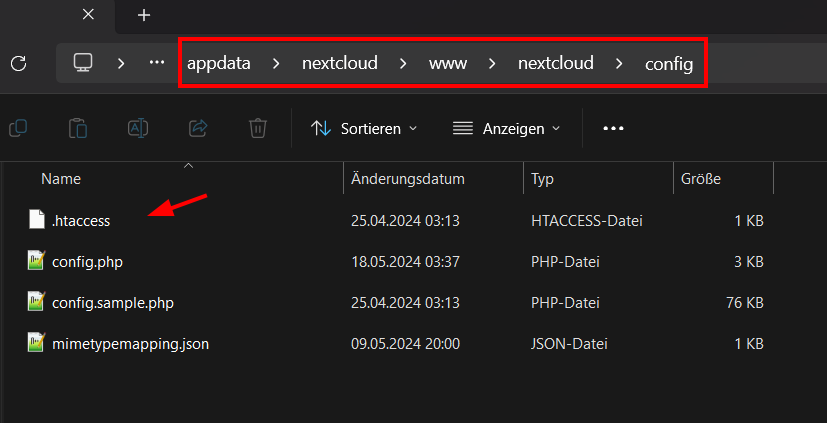The width and height of the screenshot is (827, 423).
Task: Click the rename icon in toolbar
Action: (x=138, y=128)
